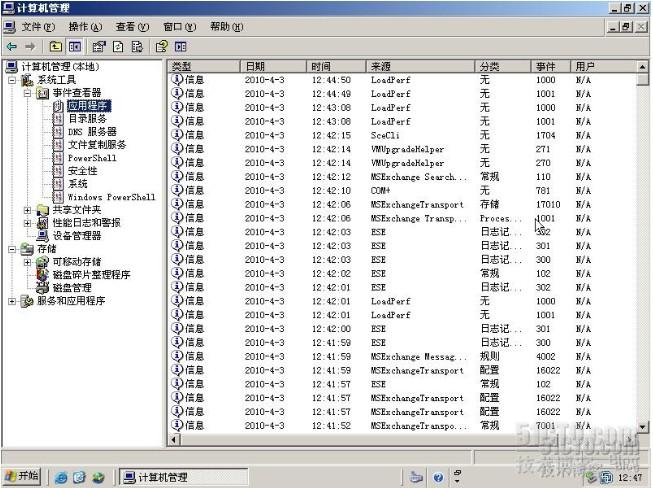Open the 窗口(W) menu
653x488 pixels.
(179, 27)
